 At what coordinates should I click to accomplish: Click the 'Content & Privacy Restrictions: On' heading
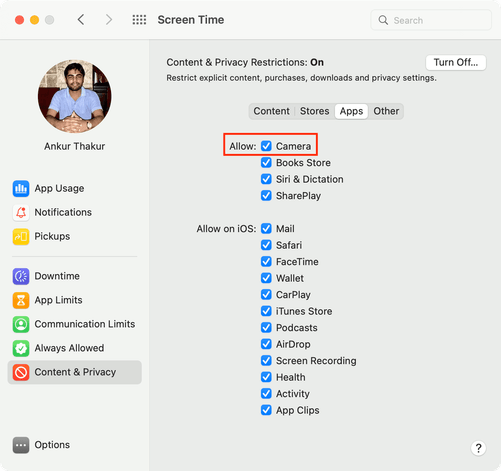coord(245,62)
